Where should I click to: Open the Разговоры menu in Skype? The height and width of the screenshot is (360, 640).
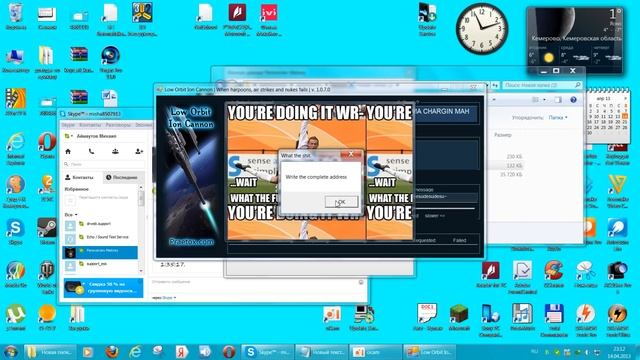point(118,125)
